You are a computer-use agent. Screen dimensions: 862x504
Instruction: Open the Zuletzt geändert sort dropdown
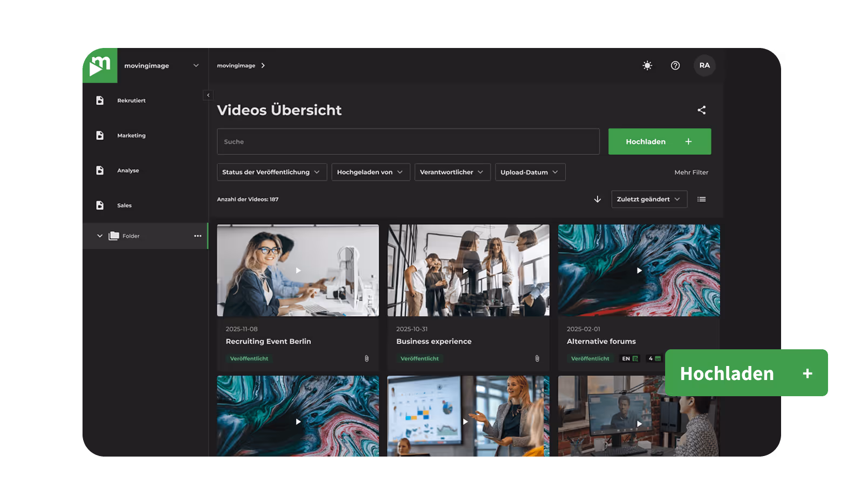pos(649,199)
